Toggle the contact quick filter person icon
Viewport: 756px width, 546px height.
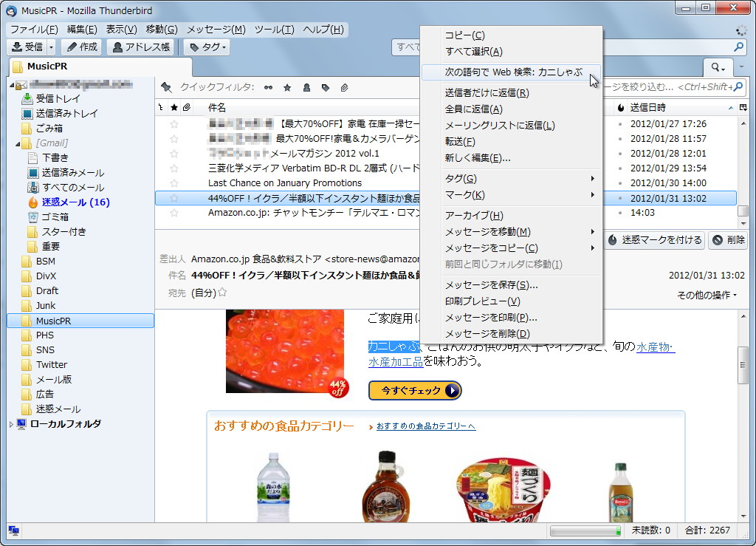click(306, 88)
